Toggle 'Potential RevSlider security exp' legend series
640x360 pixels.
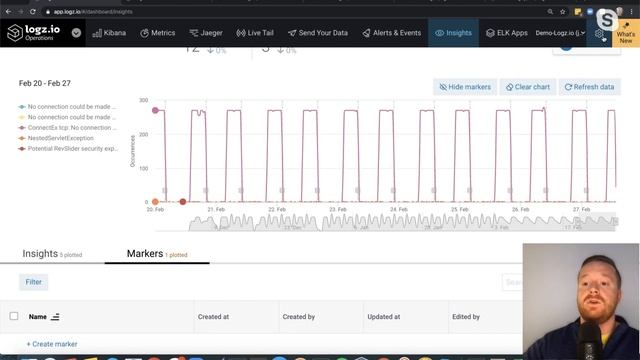point(68,149)
